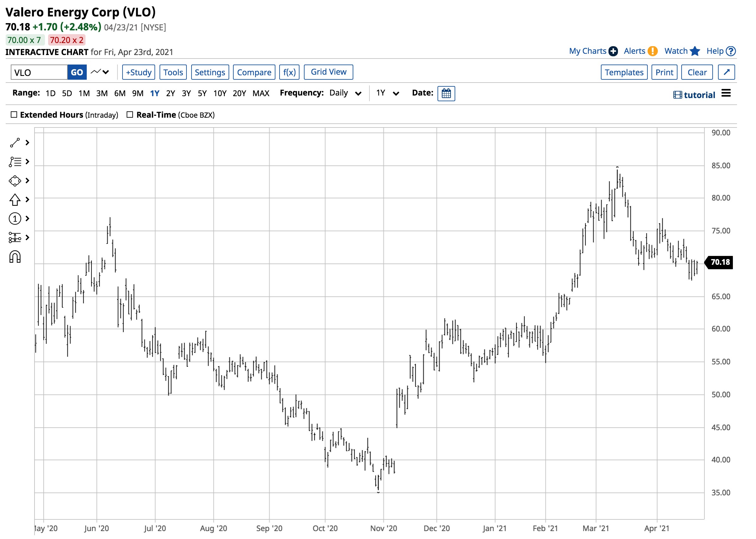Enable the Real-Time Cboe BZX checkbox
The height and width of the screenshot is (539, 756).
coord(130,115)
